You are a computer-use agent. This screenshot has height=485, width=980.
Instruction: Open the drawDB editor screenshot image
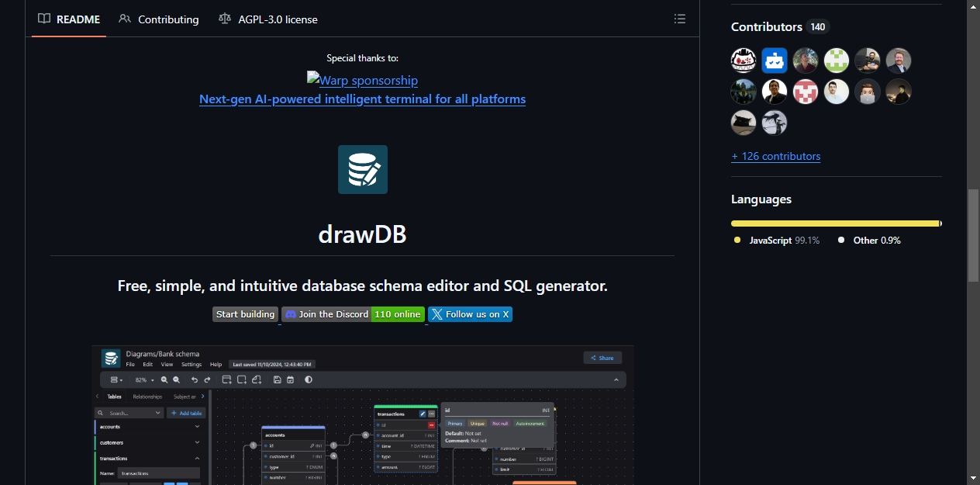click(362, 415)
